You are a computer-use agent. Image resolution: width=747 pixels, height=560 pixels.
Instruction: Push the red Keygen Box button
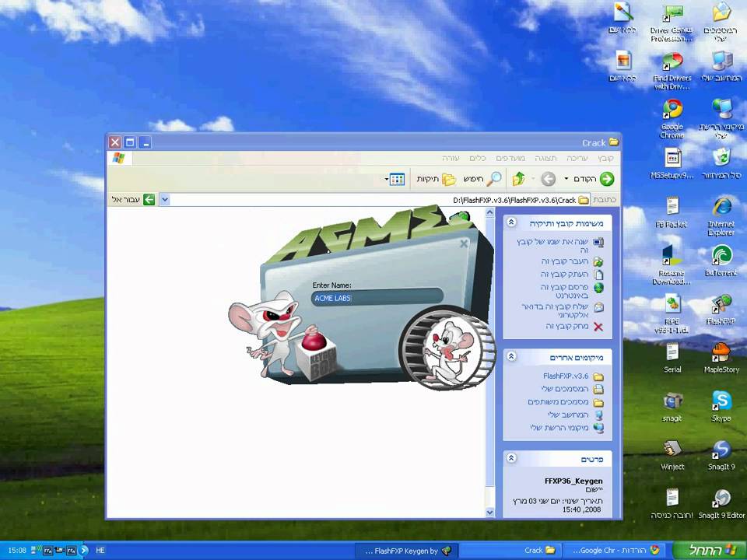point(314,341)
